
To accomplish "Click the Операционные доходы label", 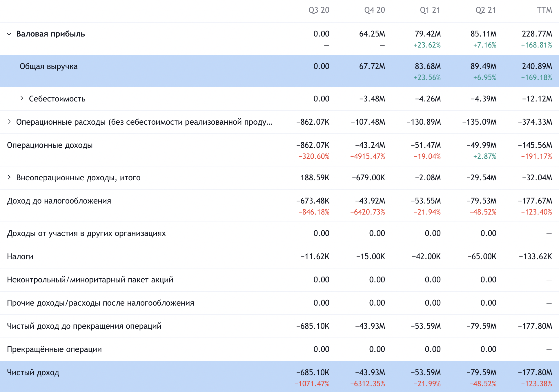I will tap(50, 145).
